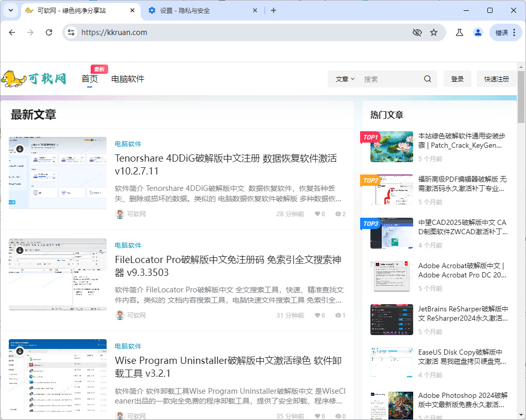Like the Tenorshare 4DDiG article heart icon

click(317, 214)
